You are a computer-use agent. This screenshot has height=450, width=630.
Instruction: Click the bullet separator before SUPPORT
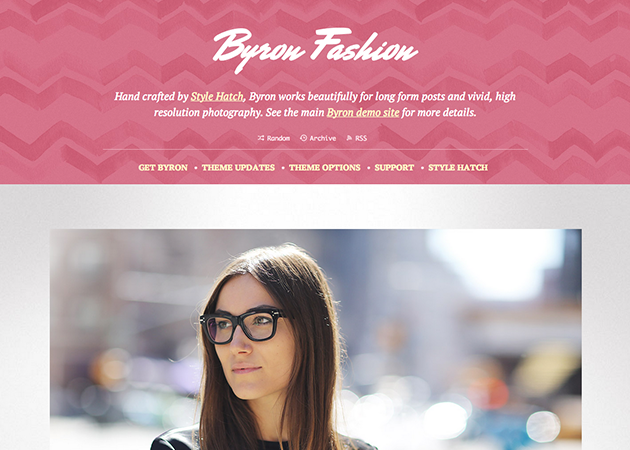(x=368, y=168)
